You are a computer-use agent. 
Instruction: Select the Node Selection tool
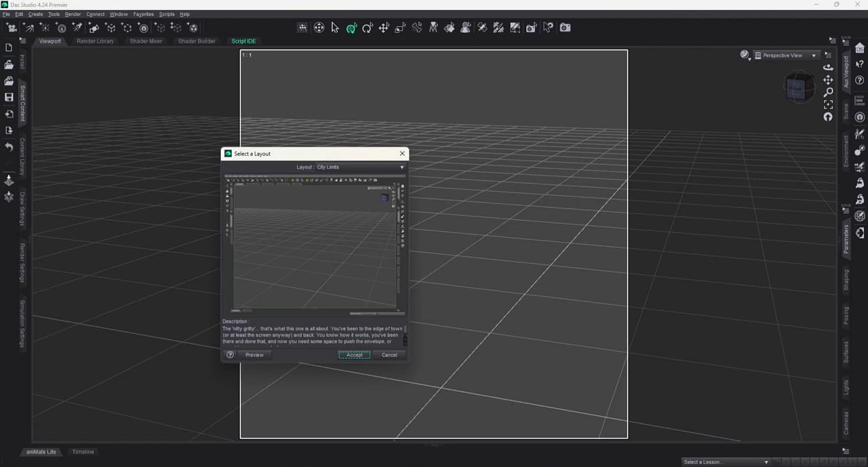pos(335,27)
